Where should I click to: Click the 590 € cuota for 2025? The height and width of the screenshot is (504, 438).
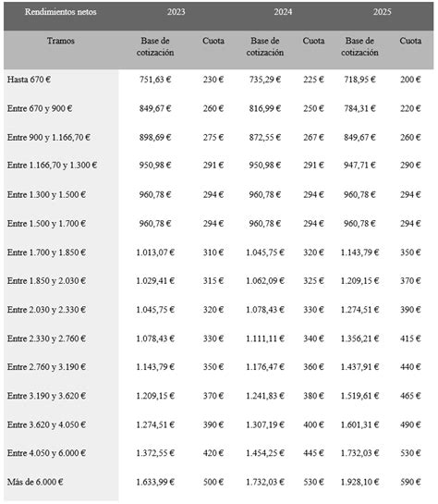410,482
